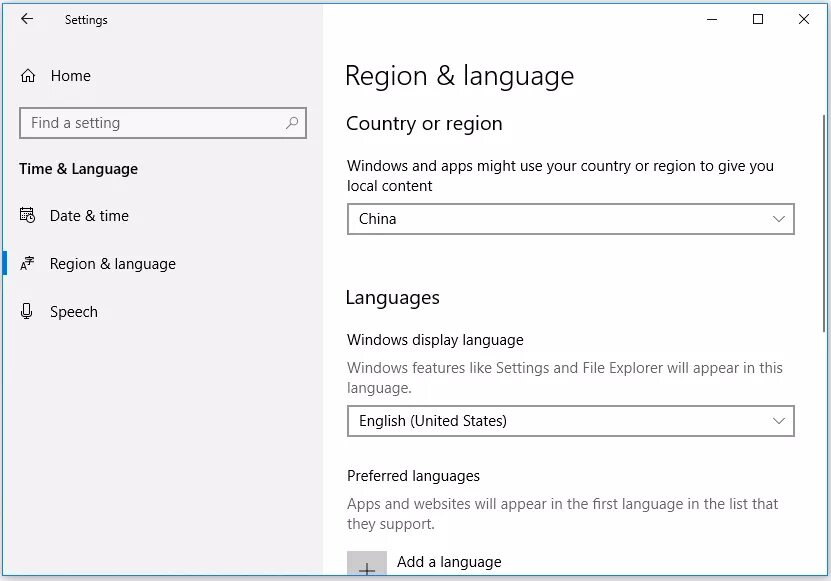Click the Country or region heading
The width and height of the screenshot is (831, 581).
point(424,124)
